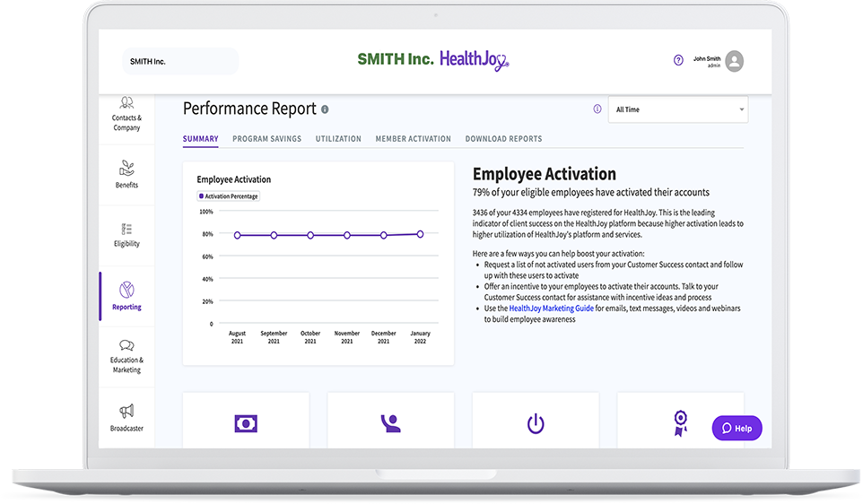Screen dimensions: 863x504
Task: Click info icon left of All Time
Action: point(597,109)
